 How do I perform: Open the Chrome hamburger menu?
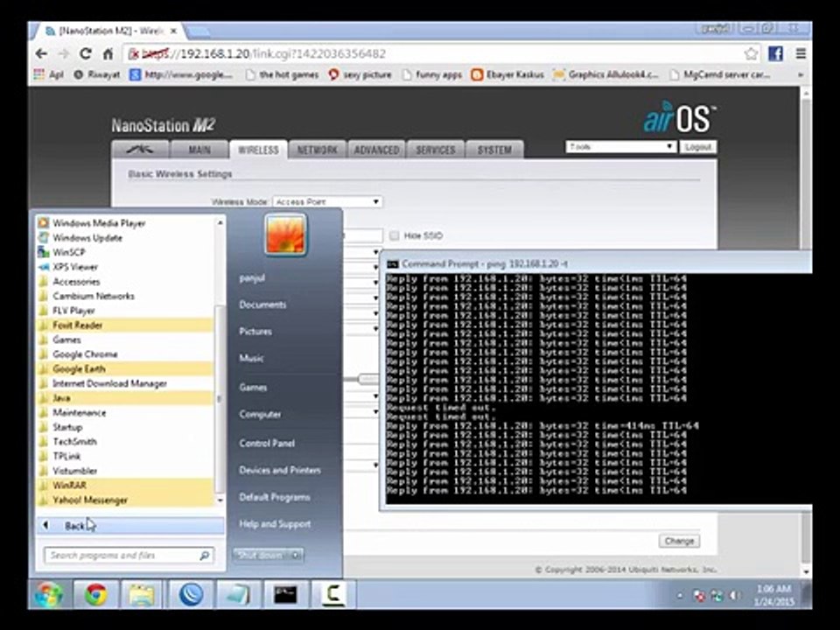click(801, 53)
